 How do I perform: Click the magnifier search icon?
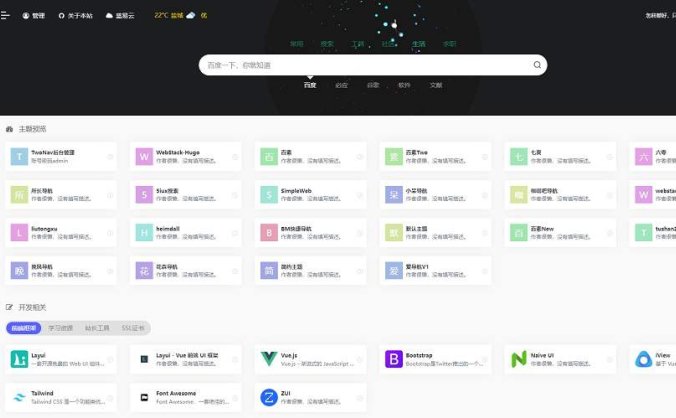tap(537, 65)
